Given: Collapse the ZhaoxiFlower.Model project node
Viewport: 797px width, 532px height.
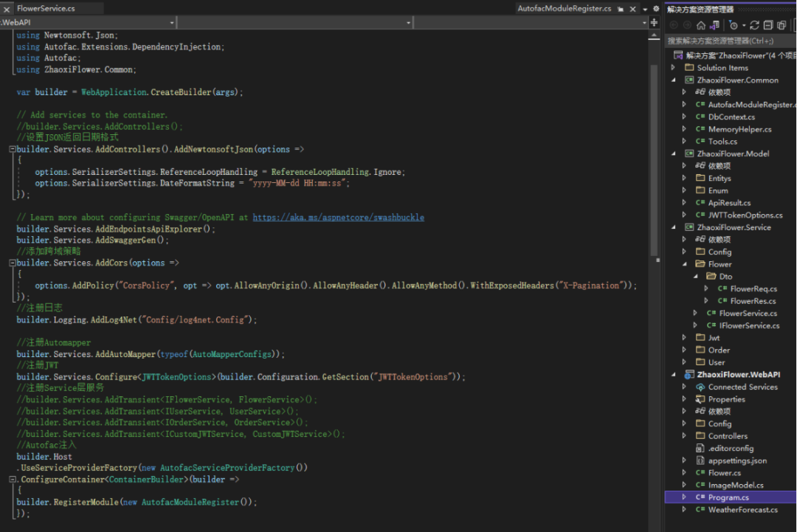Looking at the screenshot, I should tap(673, 153).
